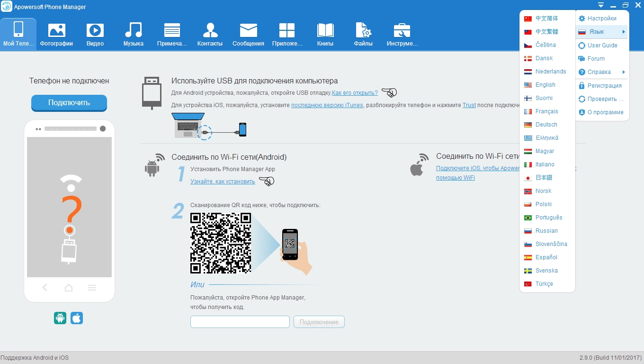Viewport: 644px width, 364px height.
Task: Select Nederlands language
Action: (x=547, y=72)
